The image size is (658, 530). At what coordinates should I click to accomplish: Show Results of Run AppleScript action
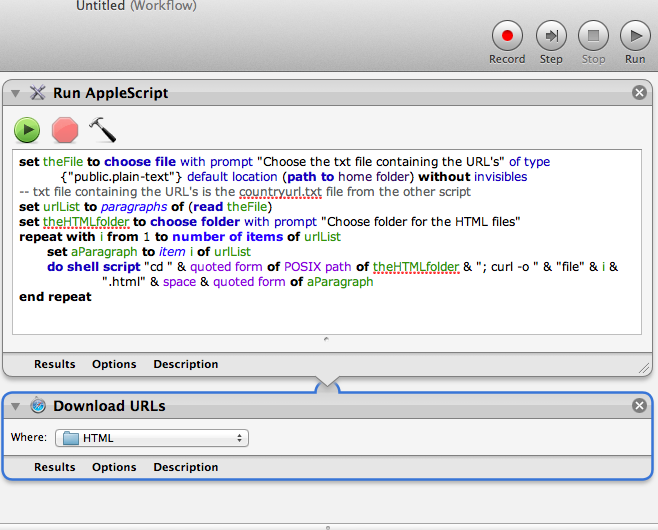(55, 364)
